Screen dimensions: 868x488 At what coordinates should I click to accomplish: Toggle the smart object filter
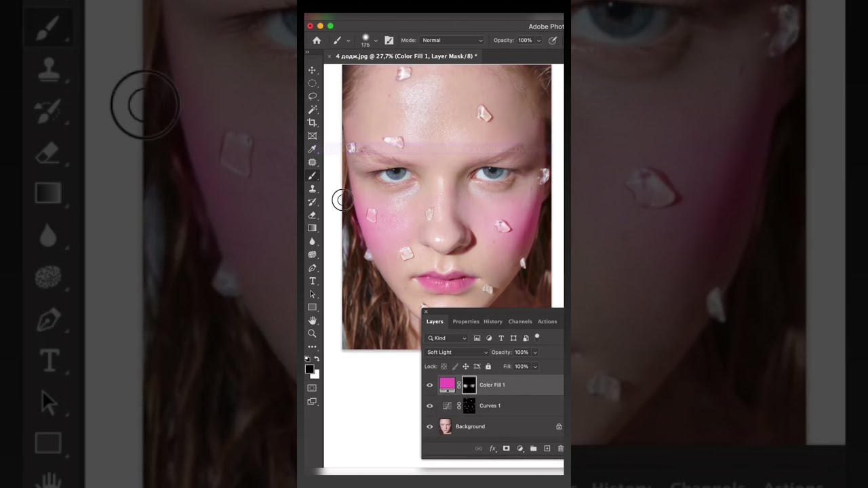click(x=526, y=338)
